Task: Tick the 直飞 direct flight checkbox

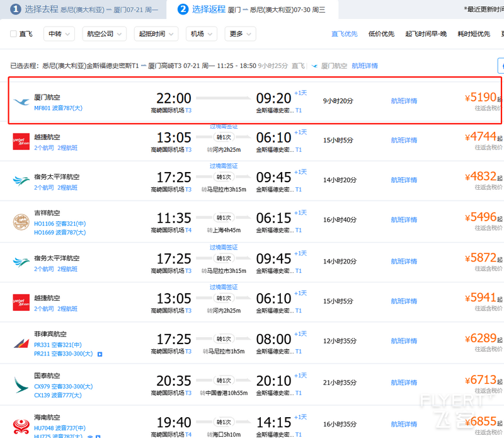Action: pyautogui.click(x=13, y=34)
